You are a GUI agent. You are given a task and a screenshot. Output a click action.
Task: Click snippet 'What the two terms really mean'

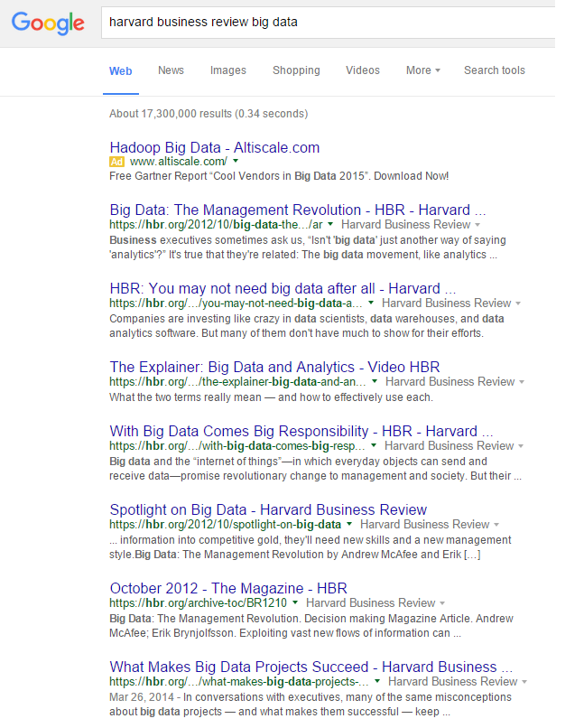[271, 397]
